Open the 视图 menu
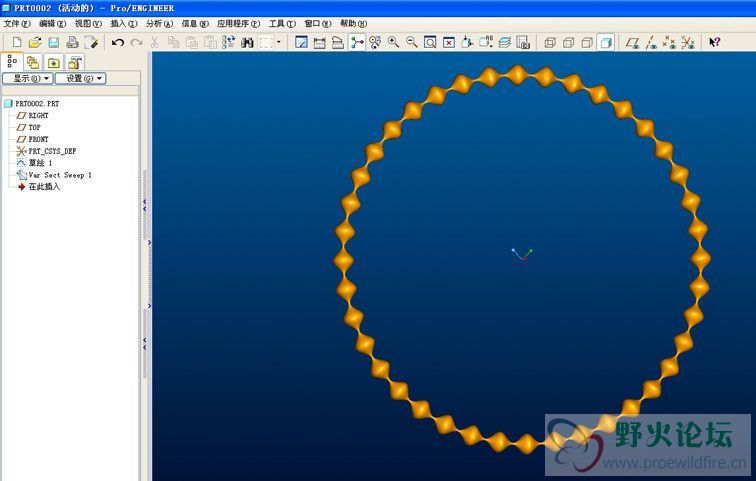Screen dimensions: 756x481 [88, 24]
